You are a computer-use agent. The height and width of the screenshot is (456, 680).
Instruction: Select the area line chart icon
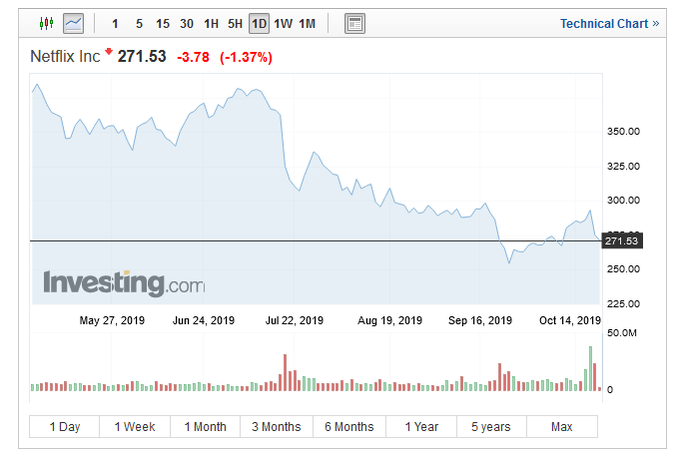73,23
